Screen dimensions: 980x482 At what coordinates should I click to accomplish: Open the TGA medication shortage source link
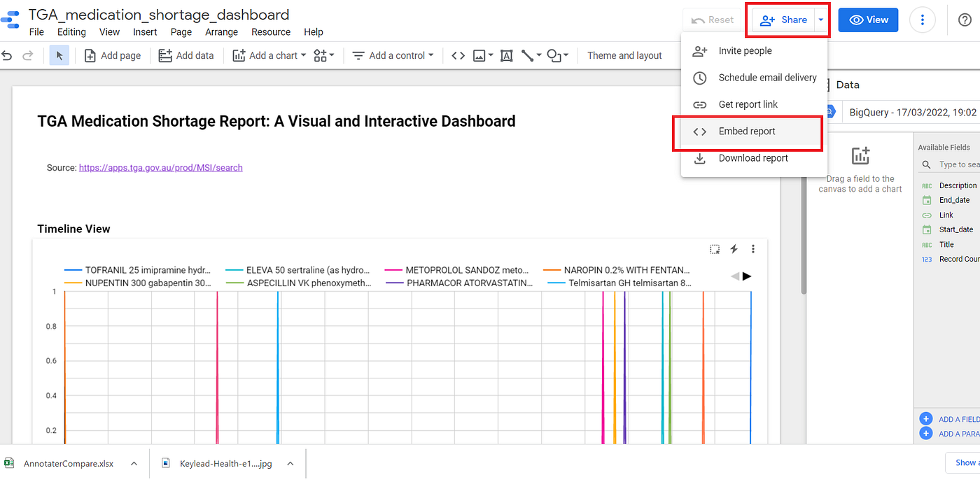point(160,167)
